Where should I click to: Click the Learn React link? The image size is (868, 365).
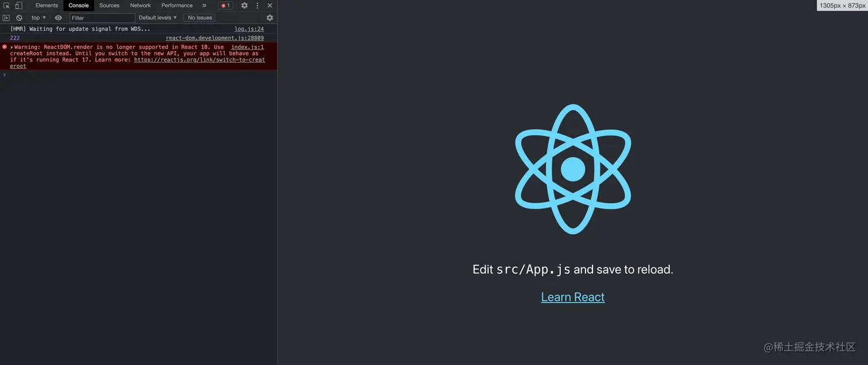(573, 297)
